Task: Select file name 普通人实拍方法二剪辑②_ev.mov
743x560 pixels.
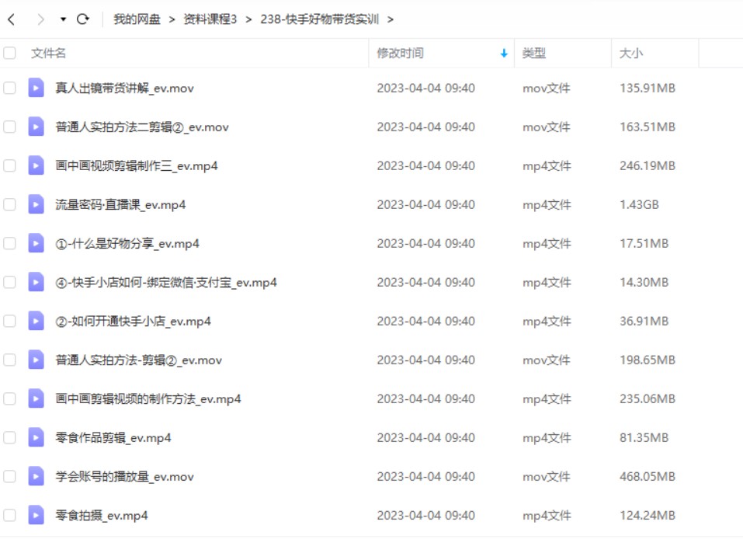Action: click(142, 127)
